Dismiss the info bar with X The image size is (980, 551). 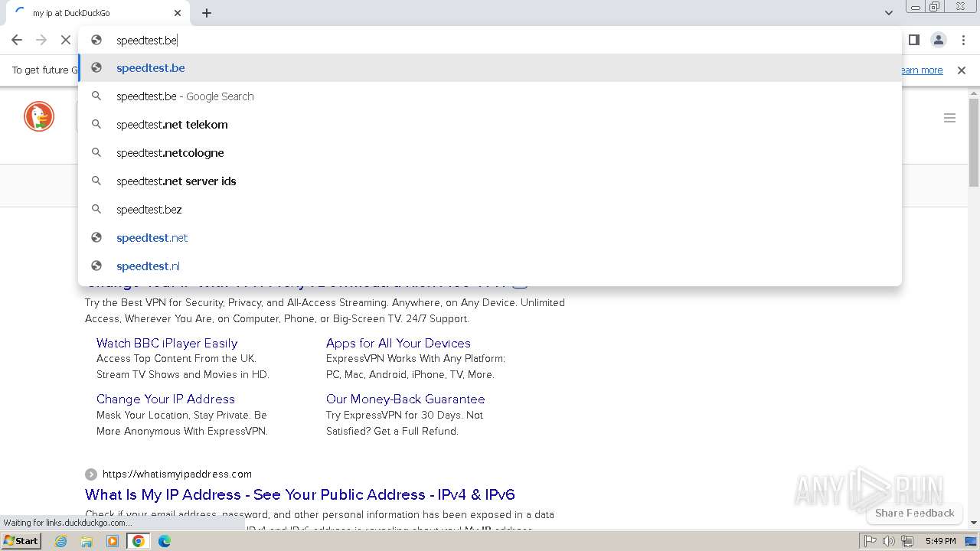coord(962,70)
